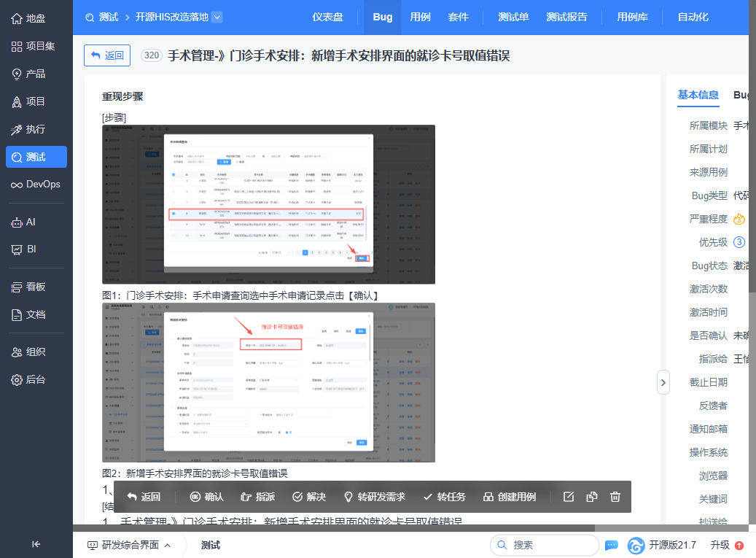Select the 基本信息 tab

(x=698, y=95)
